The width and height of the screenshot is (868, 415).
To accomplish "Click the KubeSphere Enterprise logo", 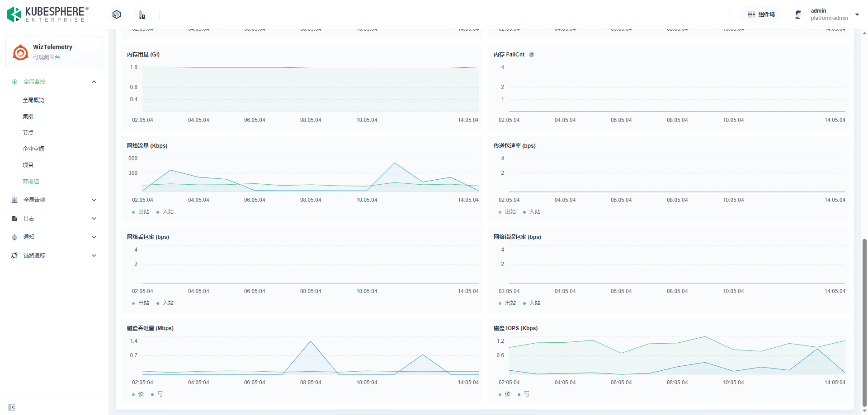I will pos(47,14).
